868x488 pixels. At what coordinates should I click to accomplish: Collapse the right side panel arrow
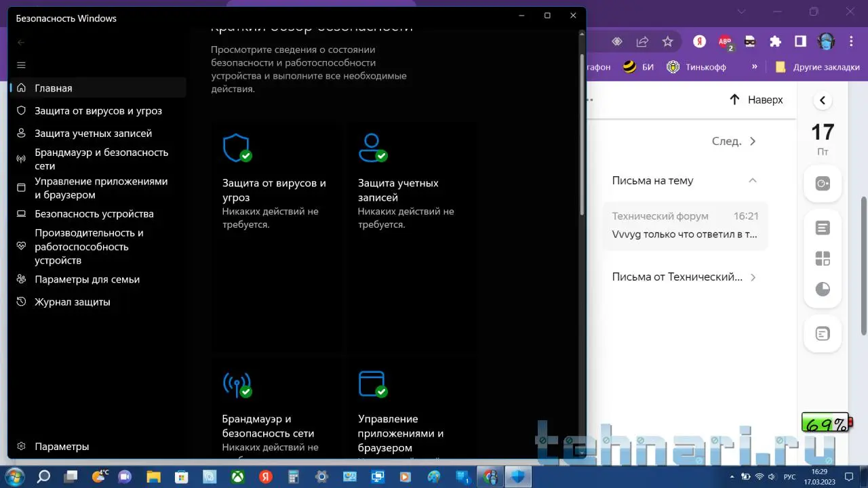point(822,100)
